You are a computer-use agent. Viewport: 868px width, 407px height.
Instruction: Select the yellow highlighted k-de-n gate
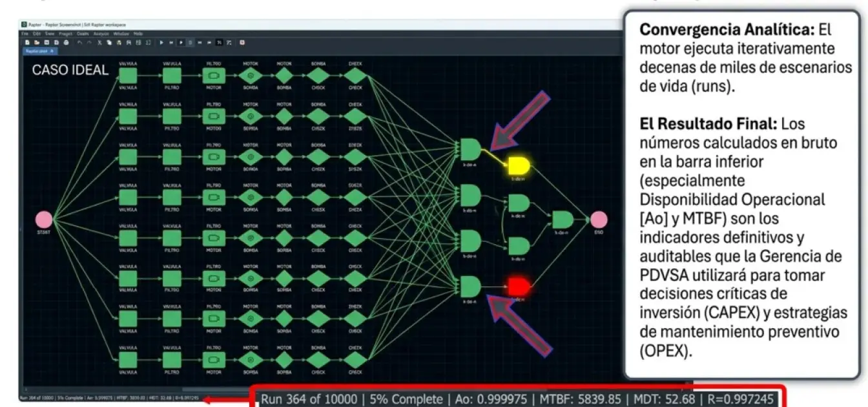point(519,166)
